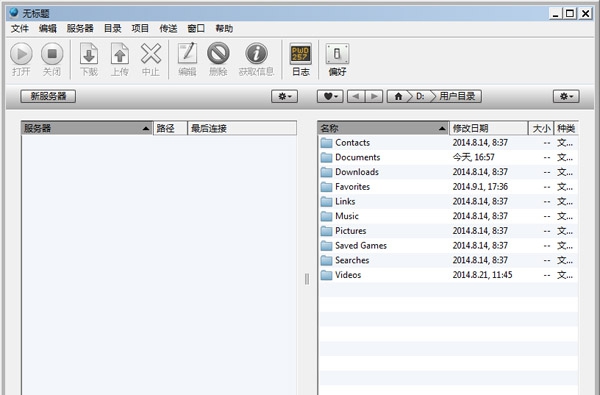Image resolution: width=600 pixels, height=395 pixels.
Task: Click the Contacts folder icon
Action: (x=326, y=143)
